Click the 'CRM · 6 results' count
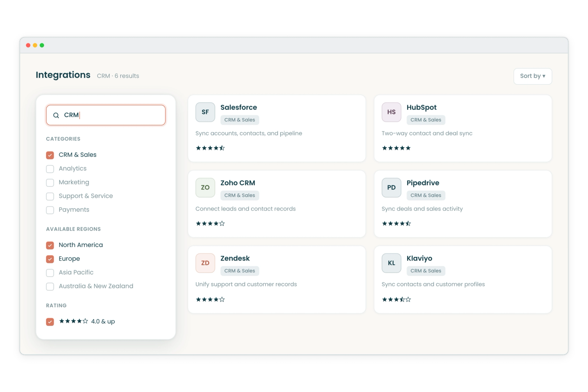The height and width of the screenshot is (392, 588). pyautogui.click(x=118, y=76)
